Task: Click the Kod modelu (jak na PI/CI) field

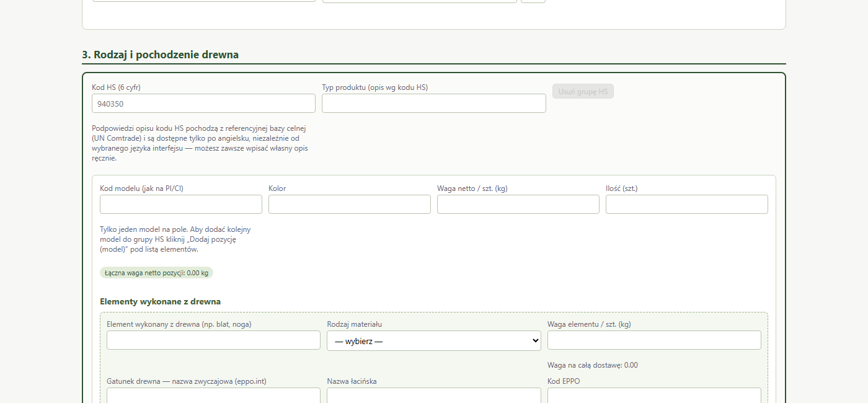Action: (x=181, y=205)
